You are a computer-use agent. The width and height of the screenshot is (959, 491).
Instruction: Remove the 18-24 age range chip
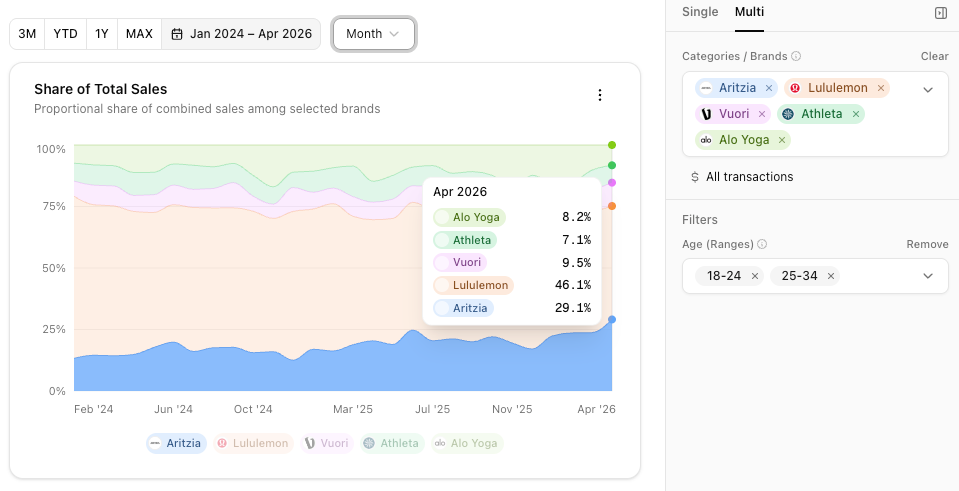(755, 276)
